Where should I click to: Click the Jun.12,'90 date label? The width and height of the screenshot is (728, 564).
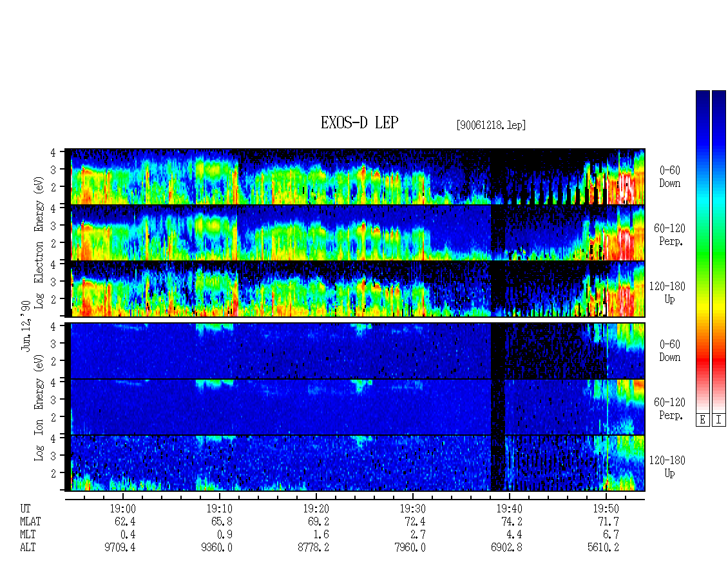coord(26,326)
